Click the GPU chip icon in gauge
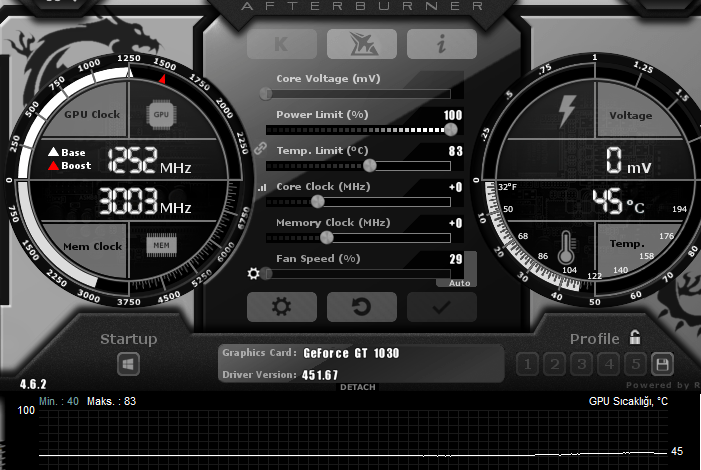The width and height of the screenshot is (701, 470). [x=161, y=114]
